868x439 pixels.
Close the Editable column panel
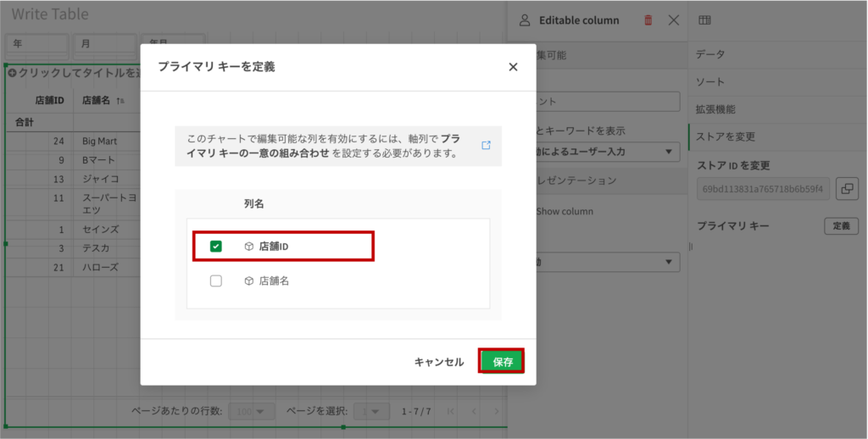coord(674,20)
